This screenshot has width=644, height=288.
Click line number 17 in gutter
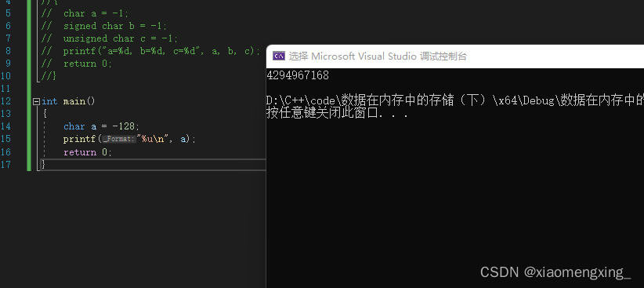(5, 165)
